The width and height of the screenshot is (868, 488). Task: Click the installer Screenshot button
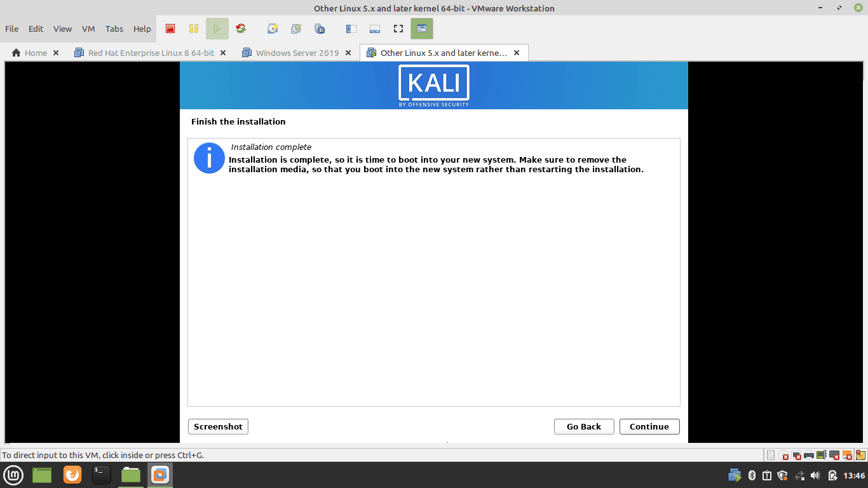[218, 426]
